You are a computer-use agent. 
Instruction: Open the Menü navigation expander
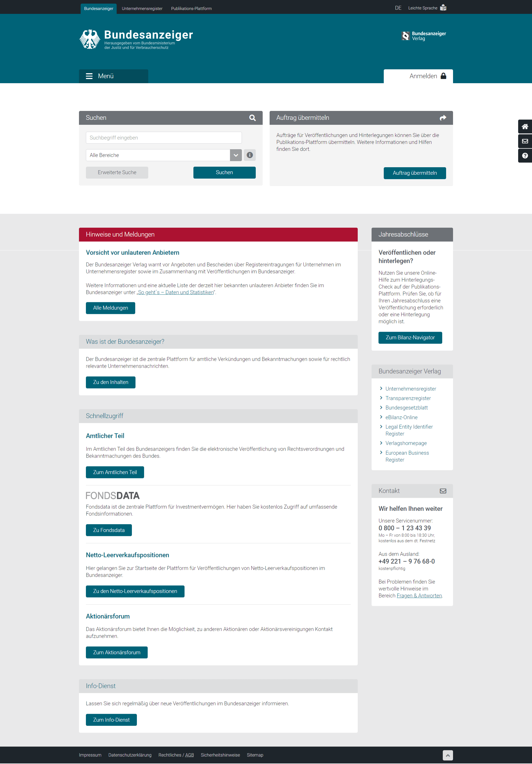coord(114,76)
